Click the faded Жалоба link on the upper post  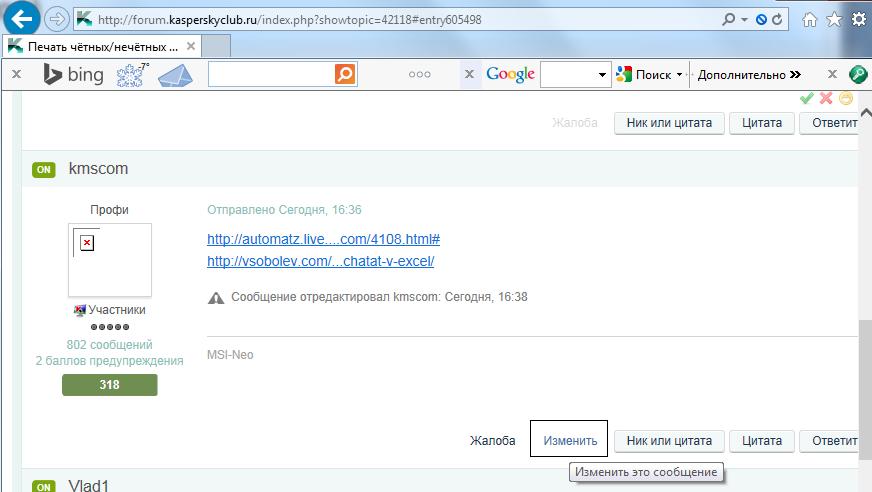coord(574,123)
